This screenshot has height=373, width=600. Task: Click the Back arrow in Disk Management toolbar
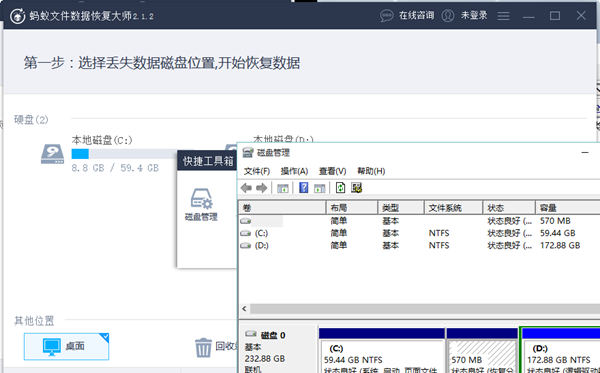coord(246,188)
